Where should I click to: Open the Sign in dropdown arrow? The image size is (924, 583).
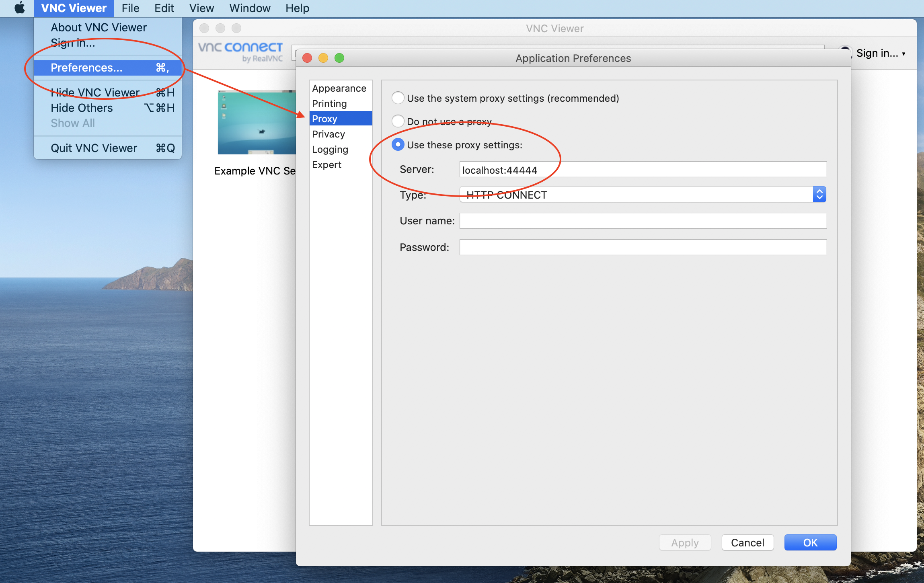point(903,53)
